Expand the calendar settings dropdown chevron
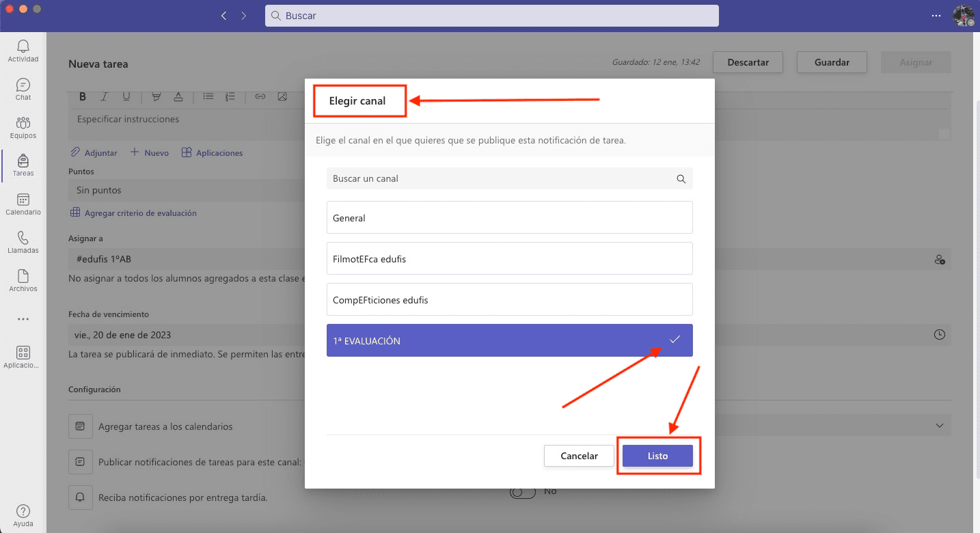The height and width of the screenshot is (533, 980). [x=939, y=426]
